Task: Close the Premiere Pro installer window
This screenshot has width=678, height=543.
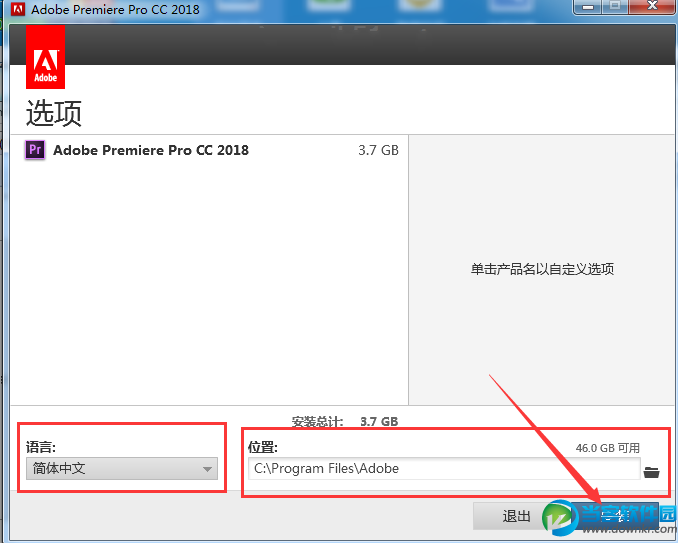Action: (x=652, y=7)
